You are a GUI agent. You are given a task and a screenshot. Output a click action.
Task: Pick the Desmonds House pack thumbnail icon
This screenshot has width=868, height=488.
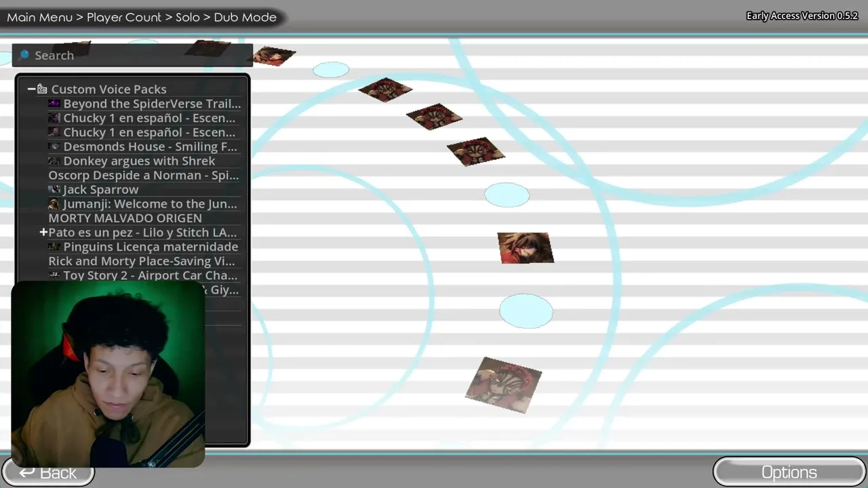click(x=54, y=146)
